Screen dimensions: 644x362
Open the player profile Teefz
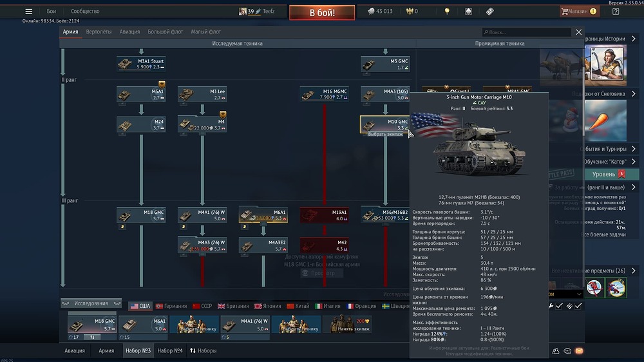click(257, 12)
